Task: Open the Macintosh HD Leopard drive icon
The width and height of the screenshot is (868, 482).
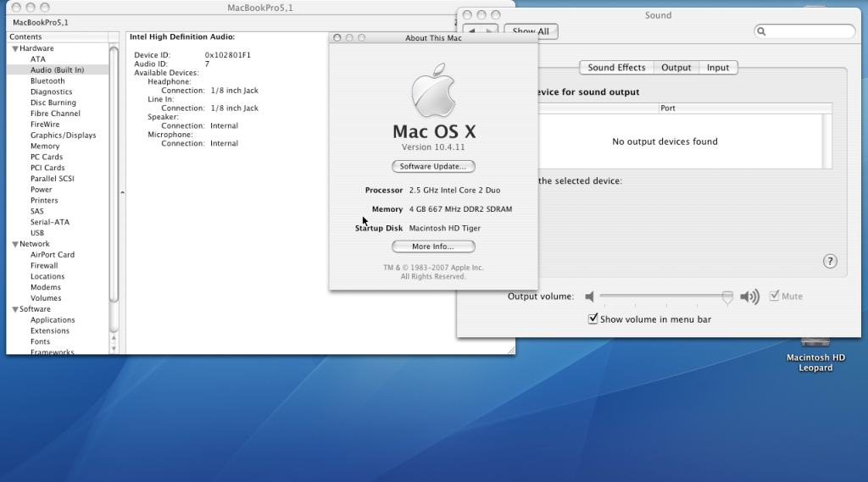Action: tap(815, 343)
